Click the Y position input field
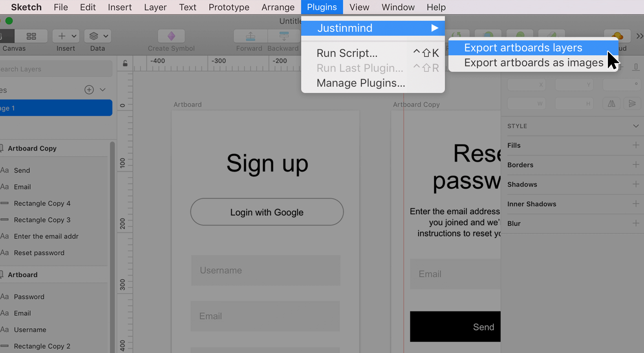Image resolution: width=644 pixels, height=353 pixels. click(x=574, y=84)
